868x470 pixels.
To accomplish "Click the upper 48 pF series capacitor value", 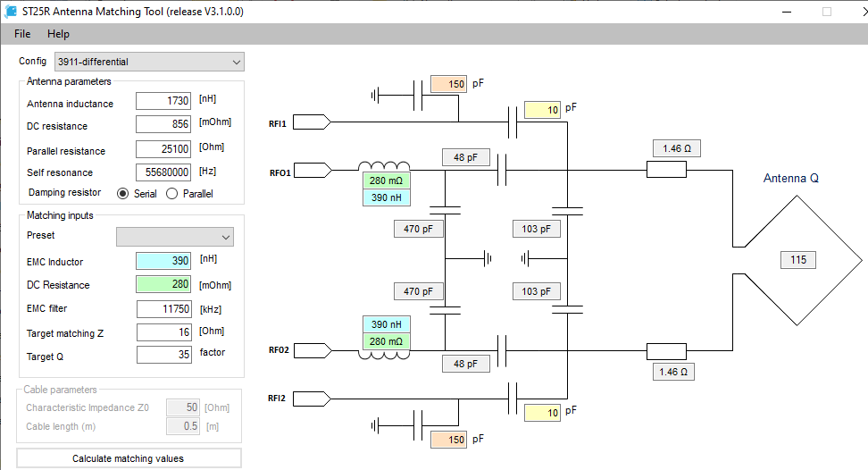I will (465, 157).
